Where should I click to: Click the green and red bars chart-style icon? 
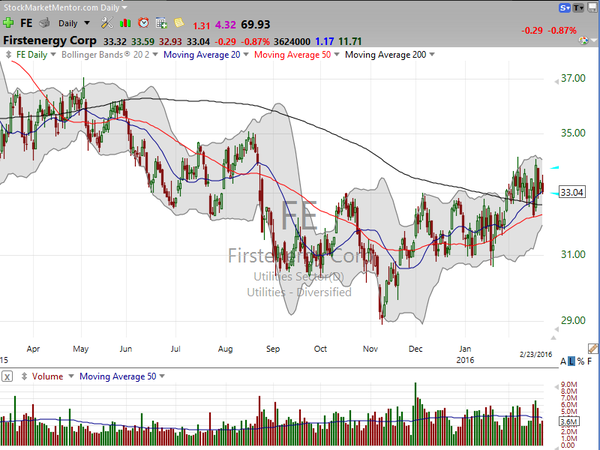[x=125, y=23]
